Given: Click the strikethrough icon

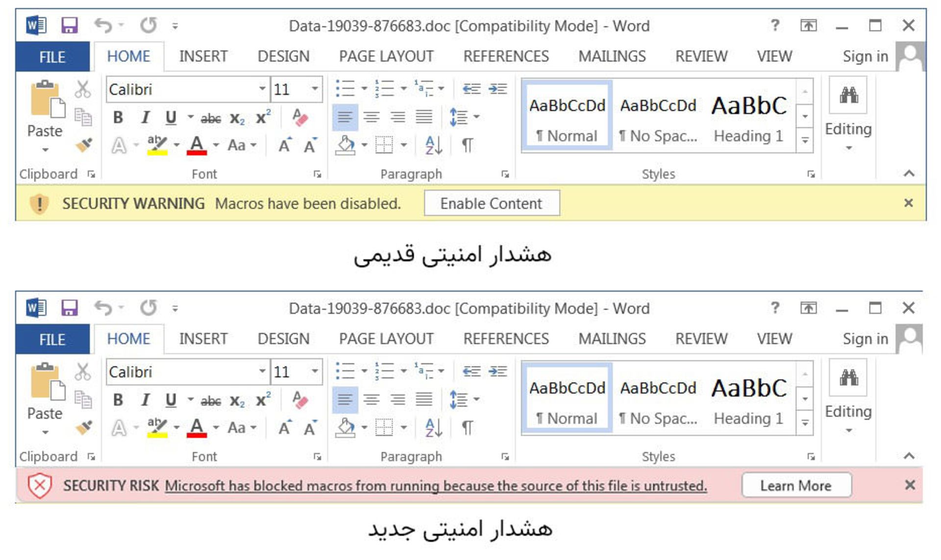Looking at the screenshot, I should pos(211,118).
